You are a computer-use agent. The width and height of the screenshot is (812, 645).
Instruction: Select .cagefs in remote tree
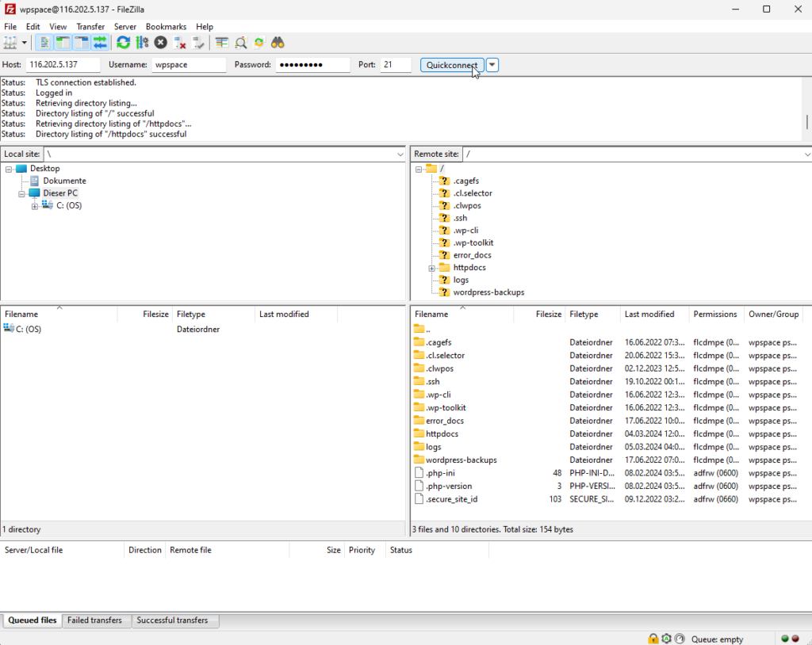tap(466, 181)
